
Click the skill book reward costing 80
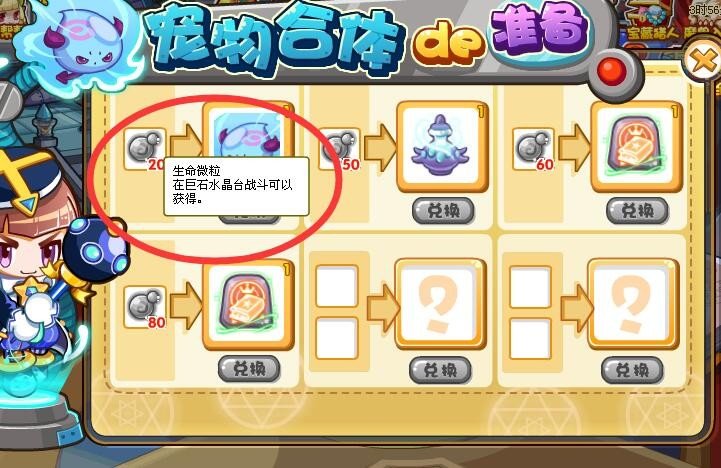(249, 304)
